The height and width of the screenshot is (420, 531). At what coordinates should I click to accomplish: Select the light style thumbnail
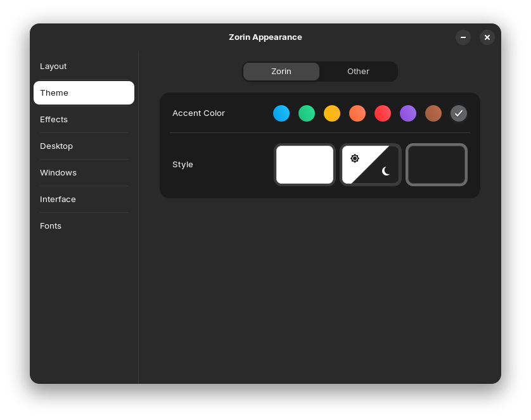305,165
